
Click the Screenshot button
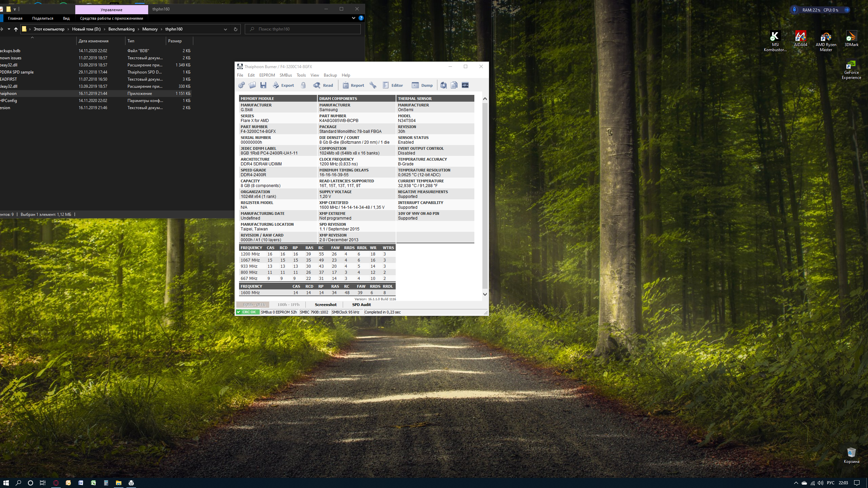pyautogui.click(x=325, y=305)
